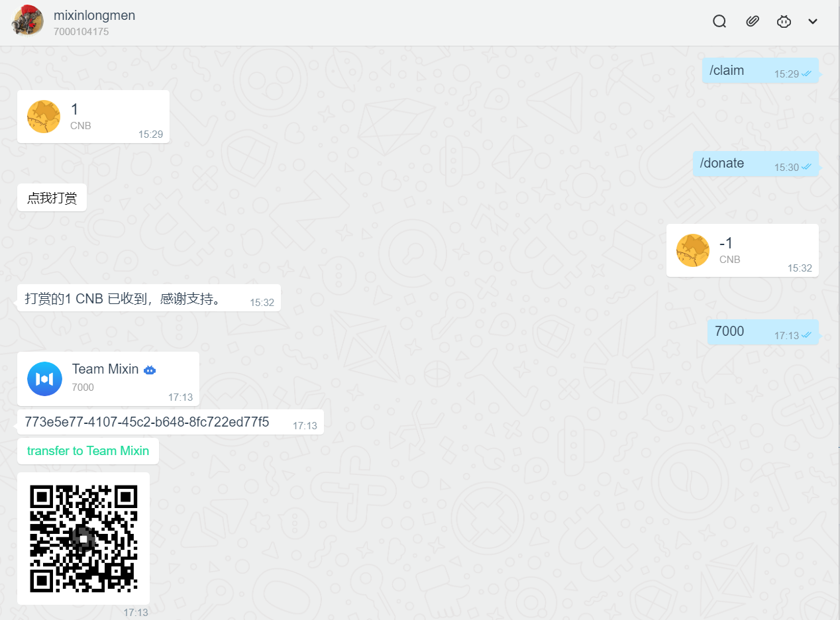840x620 pixels.
Task: Click the bot robot icon in header
Action: point(784,21)
